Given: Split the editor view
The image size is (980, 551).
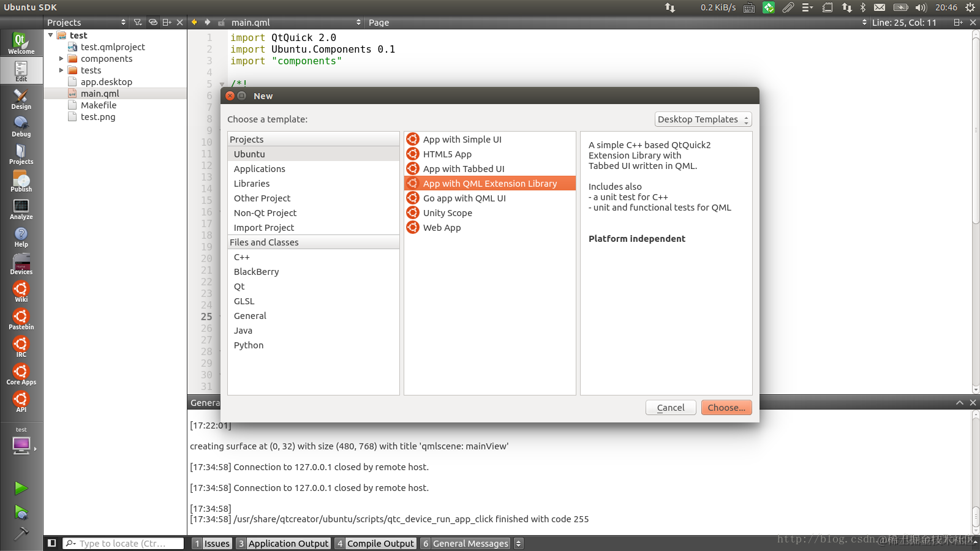Looking at the screenshot, I should 959,23.
